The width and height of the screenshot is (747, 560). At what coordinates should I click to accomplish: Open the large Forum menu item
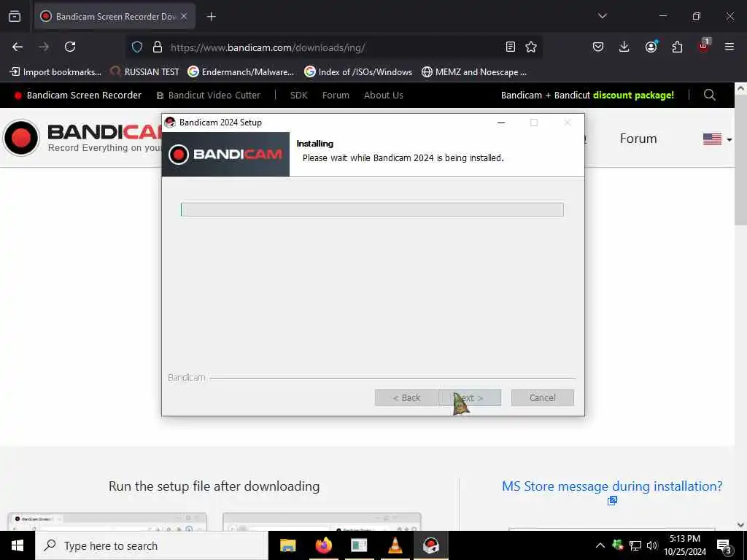(638, 139)
